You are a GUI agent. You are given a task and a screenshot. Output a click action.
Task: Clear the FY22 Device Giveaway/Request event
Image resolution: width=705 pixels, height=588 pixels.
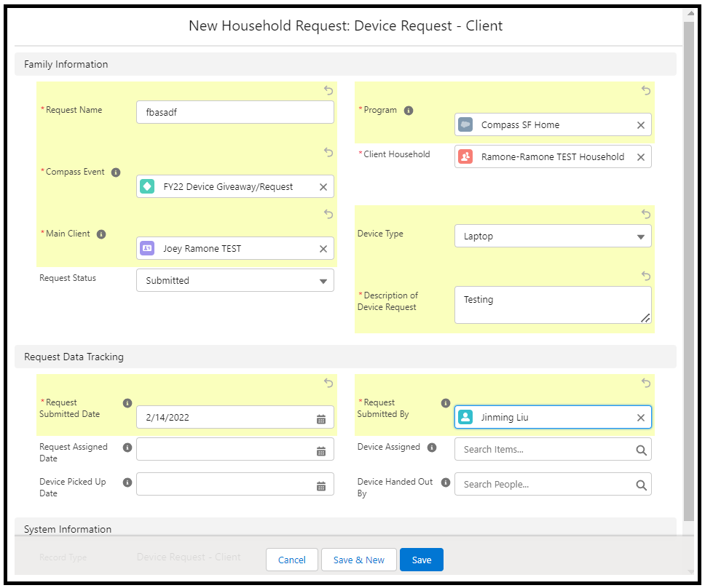tap(323, 187)
